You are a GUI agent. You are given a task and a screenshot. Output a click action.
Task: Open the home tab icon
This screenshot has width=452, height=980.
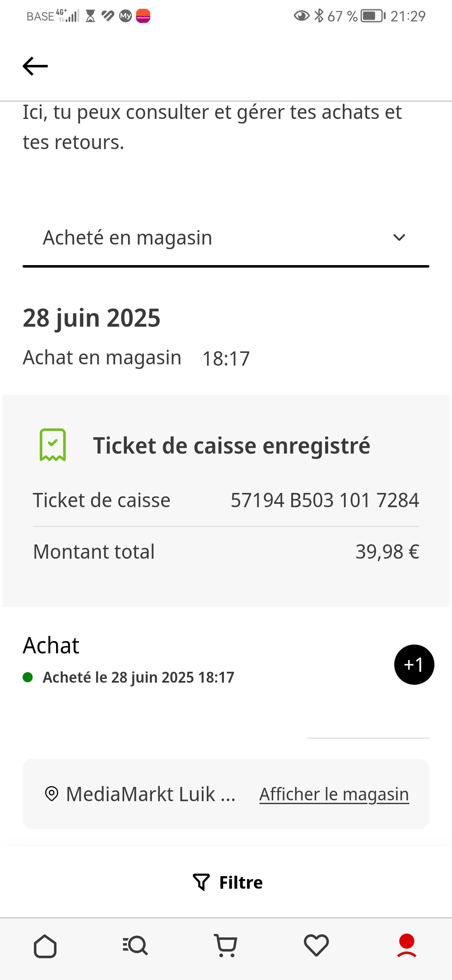(45, 946)
